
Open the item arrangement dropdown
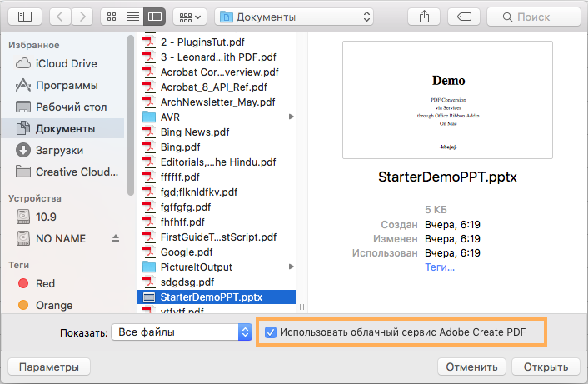click(x=190, y=17)
